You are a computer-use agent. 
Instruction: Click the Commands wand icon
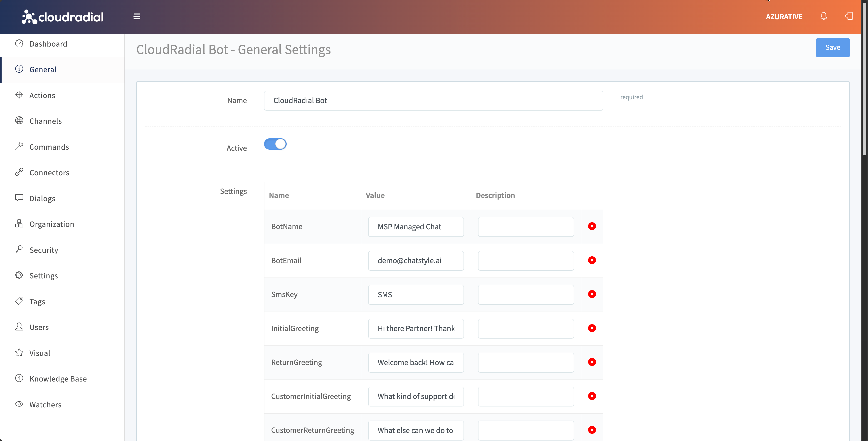19,146
